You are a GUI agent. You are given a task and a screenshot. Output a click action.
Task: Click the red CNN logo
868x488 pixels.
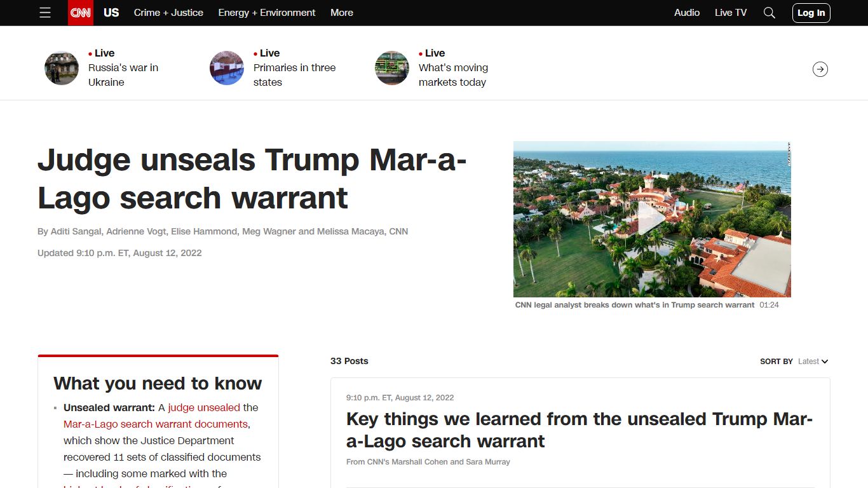81,13
